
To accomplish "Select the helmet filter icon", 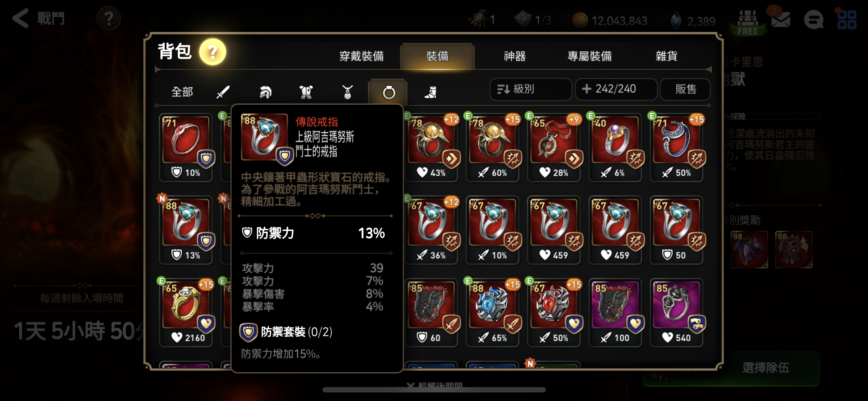I will [x=265, y=92].
